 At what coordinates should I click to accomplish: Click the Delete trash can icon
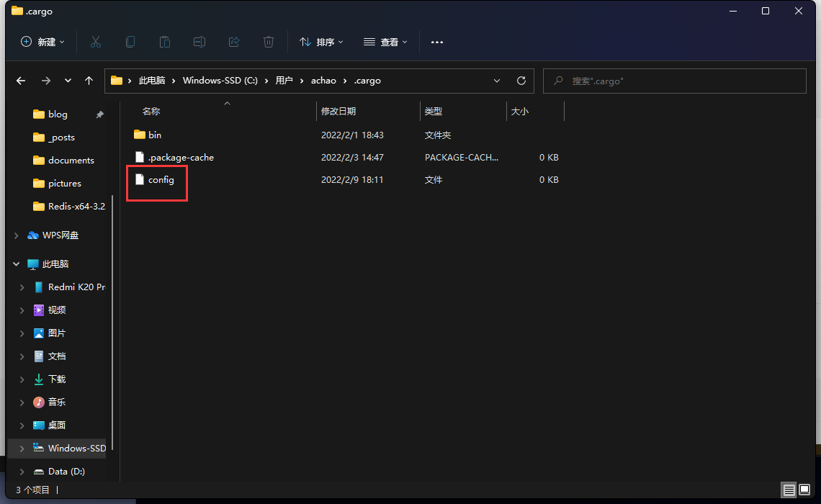pos(269,42)
